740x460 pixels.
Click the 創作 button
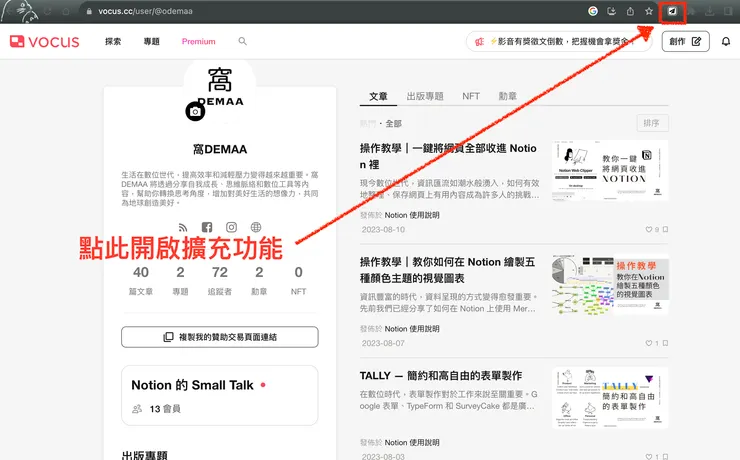[x=685, y=42]
